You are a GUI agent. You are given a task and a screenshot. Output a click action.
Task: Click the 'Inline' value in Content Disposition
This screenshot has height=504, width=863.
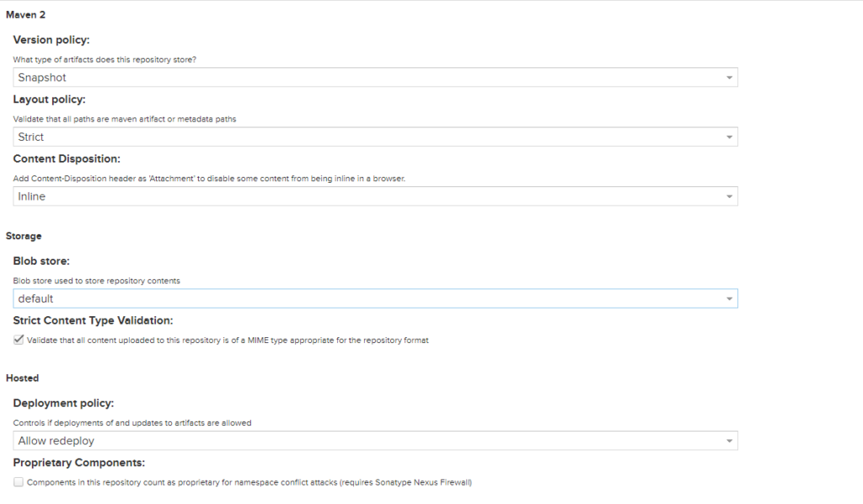click(32, 196)
